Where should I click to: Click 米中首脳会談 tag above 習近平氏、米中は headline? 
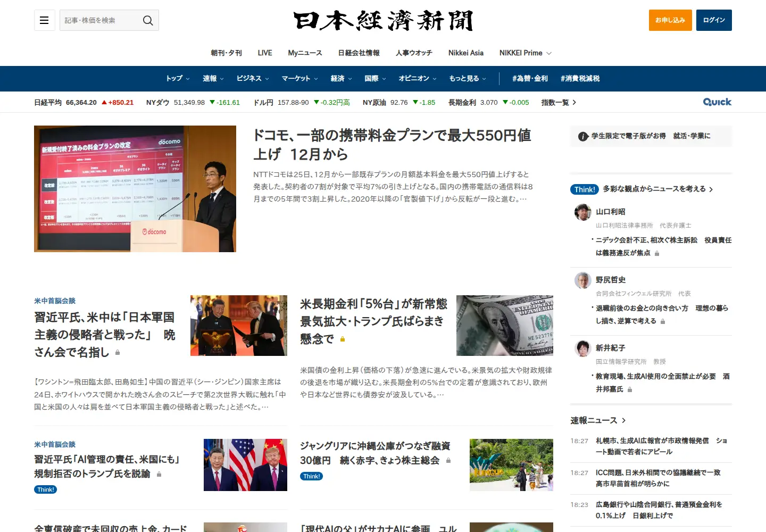[55, 301]
